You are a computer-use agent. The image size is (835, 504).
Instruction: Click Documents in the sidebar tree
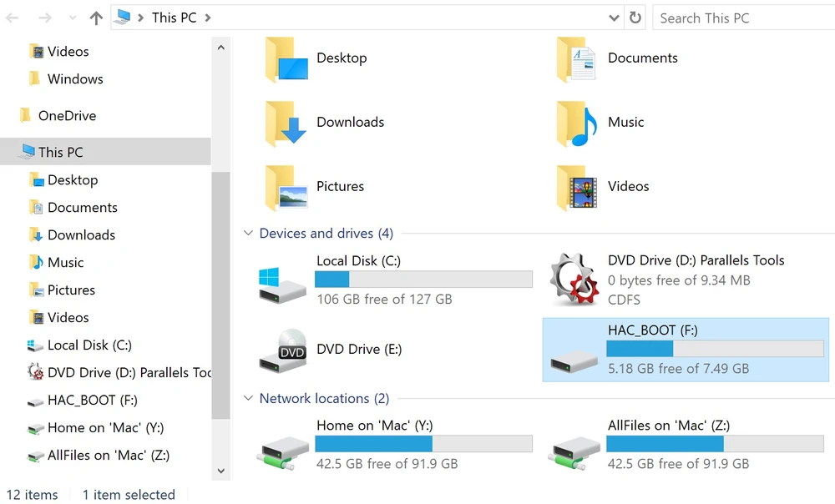(x=82, y=208)
